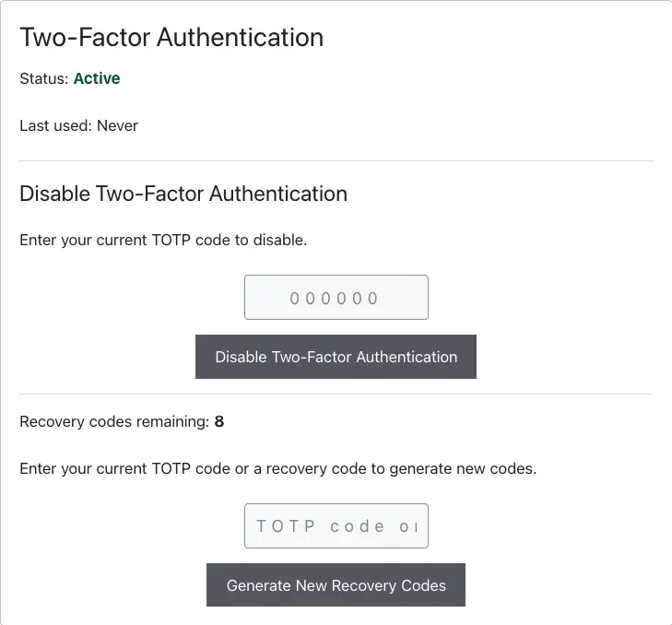Click the 'Status:' label
The width and height of the screenshot is (672, 625).
click(x=44, y=79)
